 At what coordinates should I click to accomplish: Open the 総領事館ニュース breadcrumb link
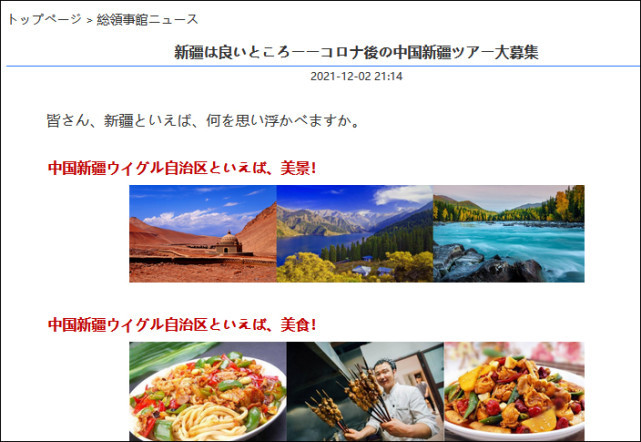pyautogui.click(x=147, y=19)
